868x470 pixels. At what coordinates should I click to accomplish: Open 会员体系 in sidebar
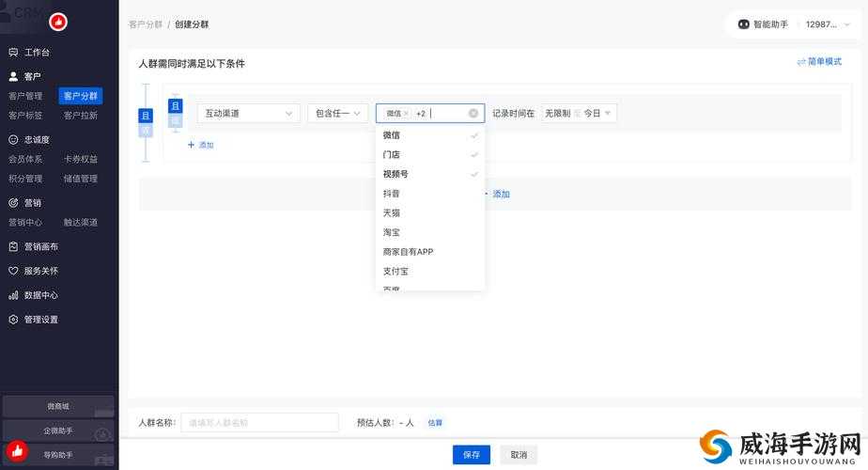pyautogui.click(x=25, y=159)
